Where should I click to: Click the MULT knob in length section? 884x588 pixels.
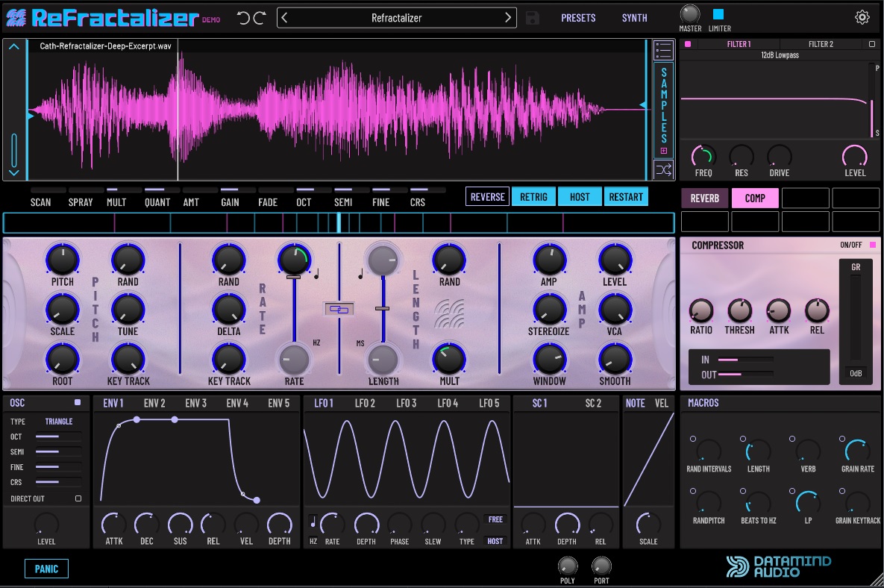[449, 359]
